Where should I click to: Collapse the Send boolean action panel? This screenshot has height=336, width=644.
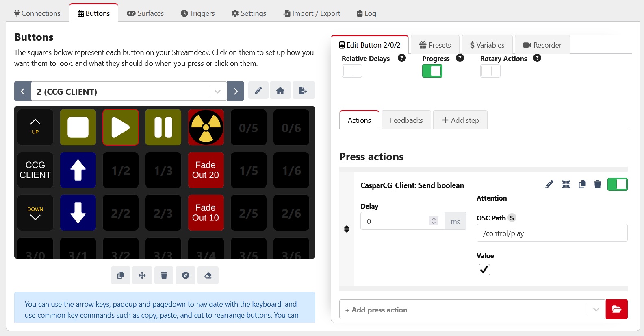coord(566,185)
